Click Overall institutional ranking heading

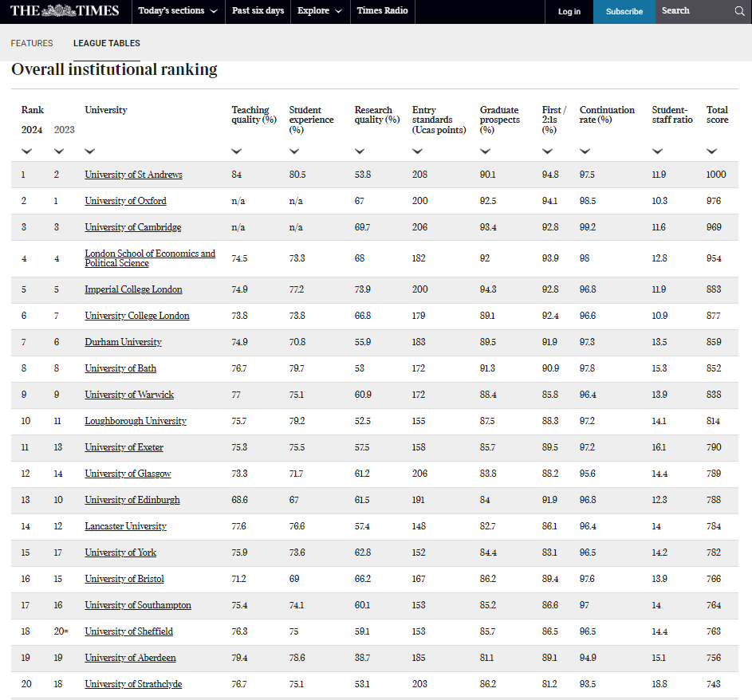pos(114,69)
